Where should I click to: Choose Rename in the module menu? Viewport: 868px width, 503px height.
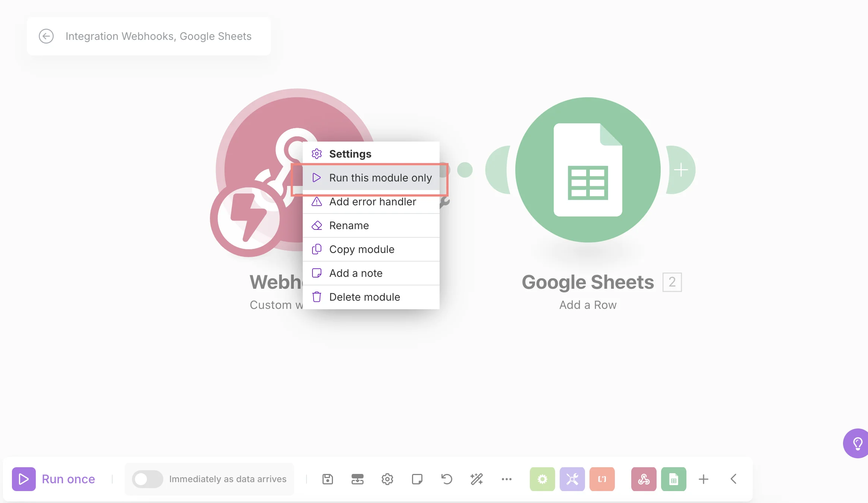click(371, 225)
